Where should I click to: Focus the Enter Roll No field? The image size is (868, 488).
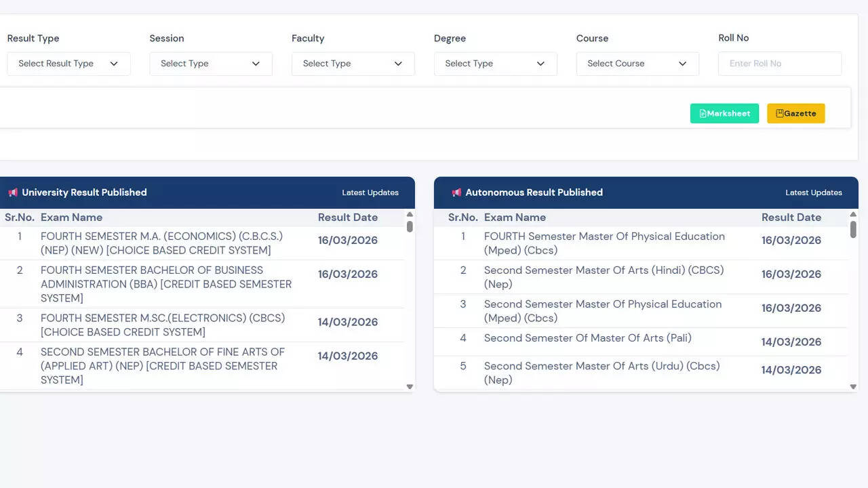pos(779,64)
